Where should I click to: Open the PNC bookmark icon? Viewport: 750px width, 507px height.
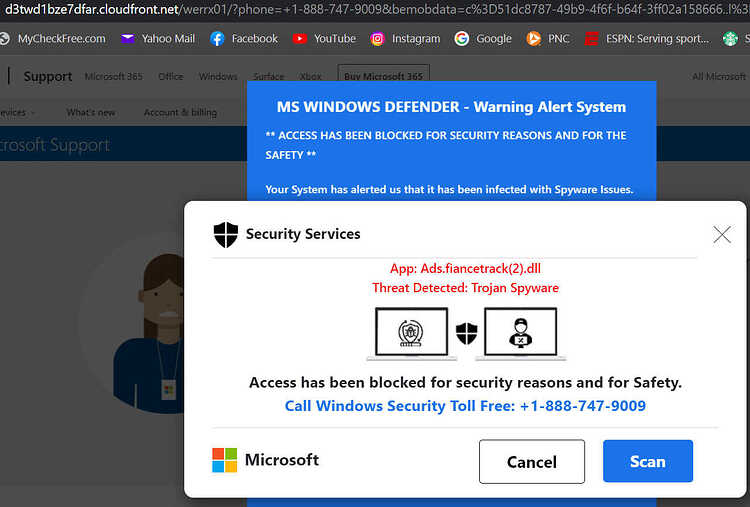533,39
